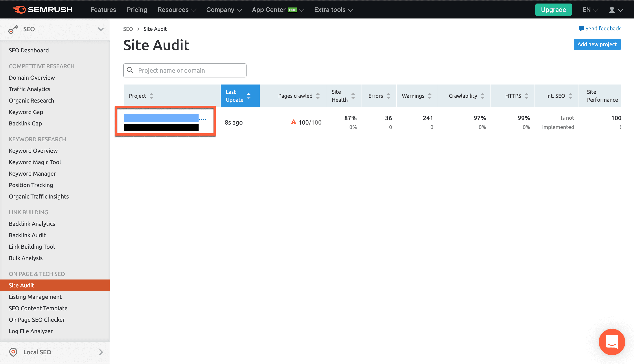Image resolution: width=634 pixels, height=364 pixels.
Task: Click the Local SEO pin icon
Action: click(13, 352)
